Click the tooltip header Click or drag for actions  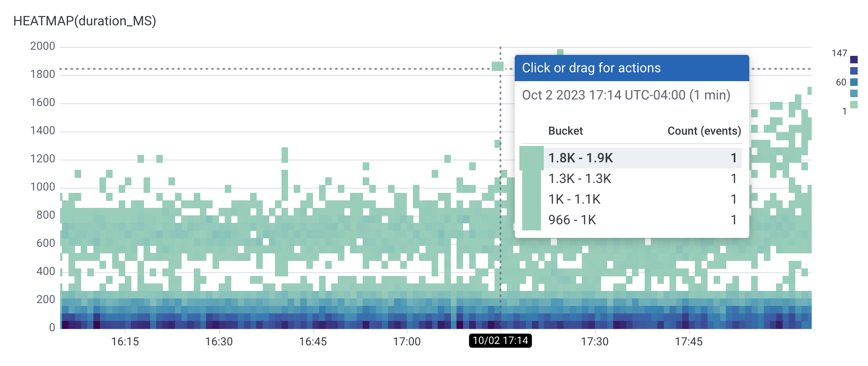coord(590,68)
